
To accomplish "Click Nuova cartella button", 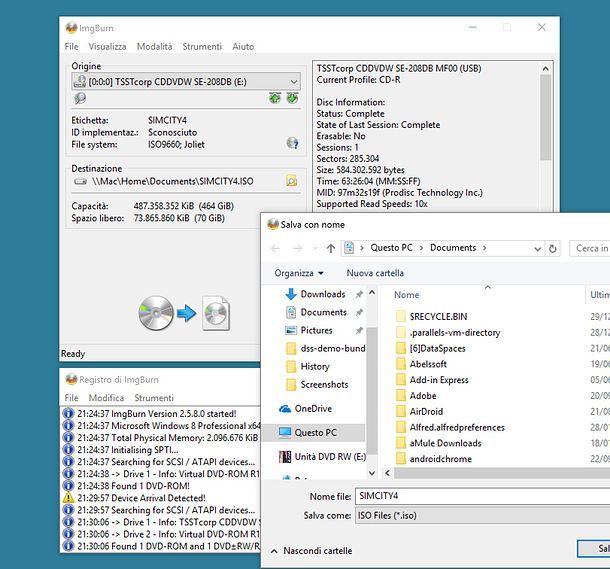I will [x=375, y=273].
